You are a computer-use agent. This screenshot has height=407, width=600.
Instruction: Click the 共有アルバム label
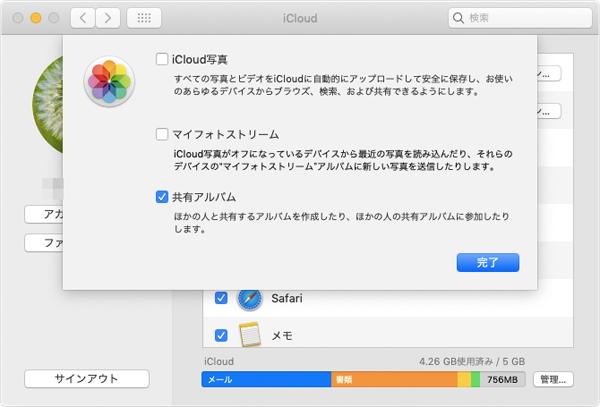click(x=204, y=197)
